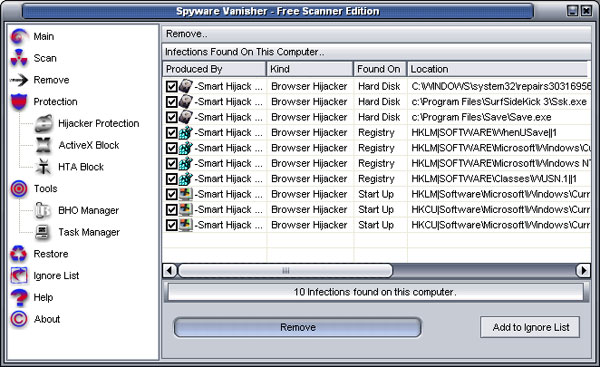Viewport: 600px width, 367px height.
Task: Click the About copyright icon
Action: coord(19,319)
